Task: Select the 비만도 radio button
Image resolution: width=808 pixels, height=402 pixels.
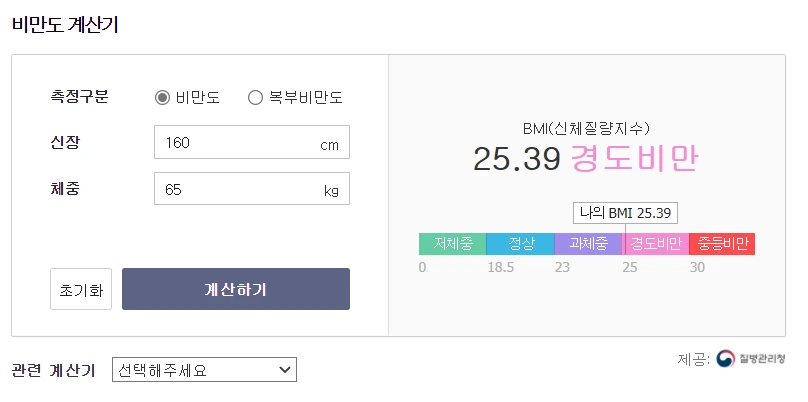Action: click(x=163, y=98)
